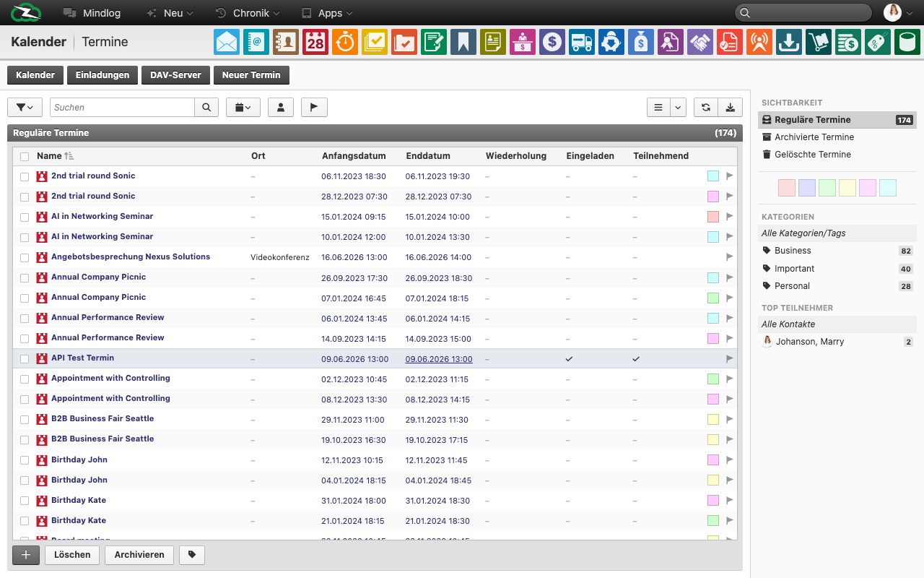Open Mindlog in the top bar
Screen dimensions: 924x578
pos(92,13)
